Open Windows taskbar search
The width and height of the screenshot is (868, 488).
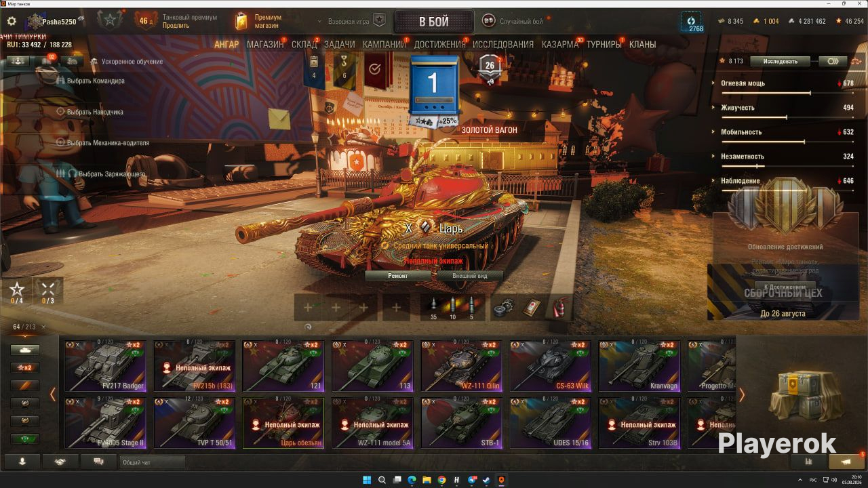tap(382, 480)
